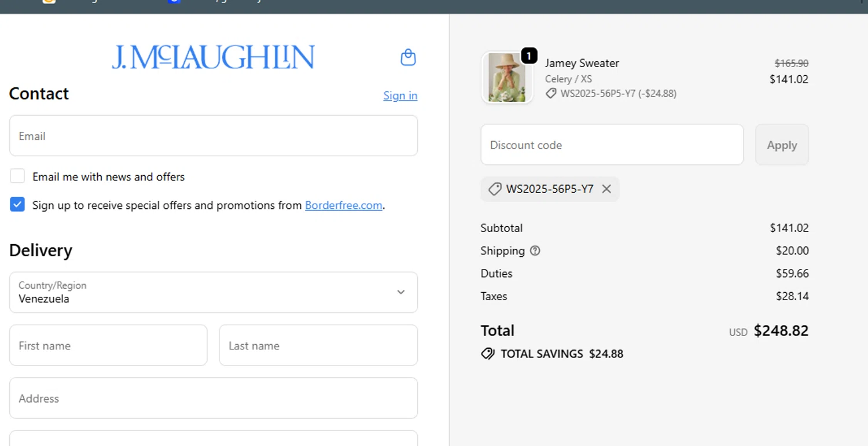868x446 pixels.
Task: Click the quantity badge on product image
Action: coord(529,56)
